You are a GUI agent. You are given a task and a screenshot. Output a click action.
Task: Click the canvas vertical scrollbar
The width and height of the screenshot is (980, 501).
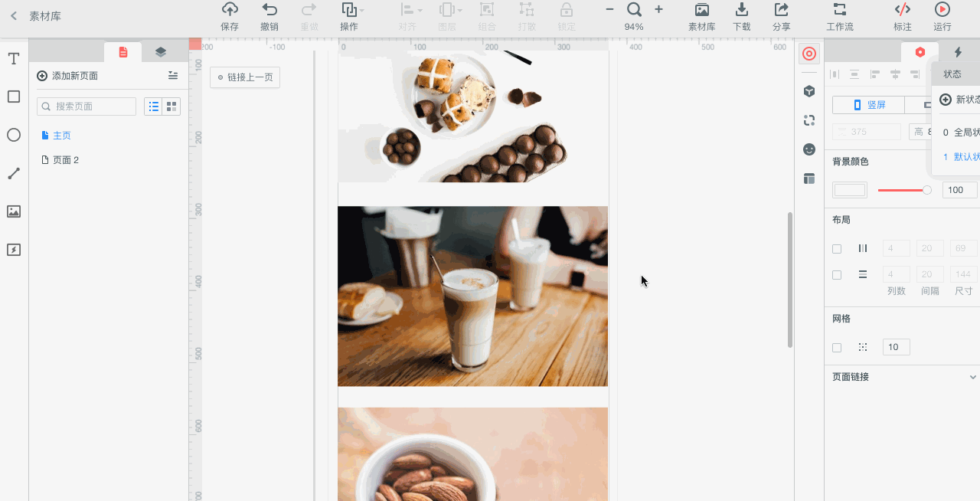[x=790, y=280]
